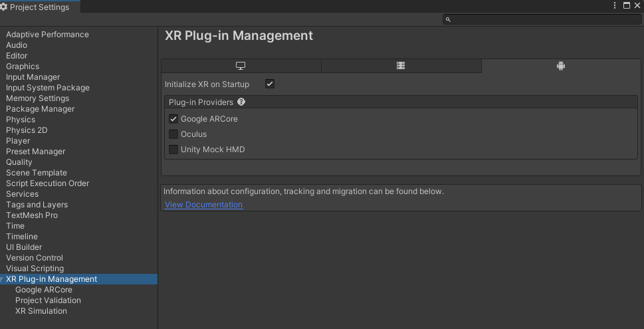The height and width of the screenshot is (329, 644).
Task: Open Project Validation sub-page
Action: pyautogui.click(x=48, y=300)
